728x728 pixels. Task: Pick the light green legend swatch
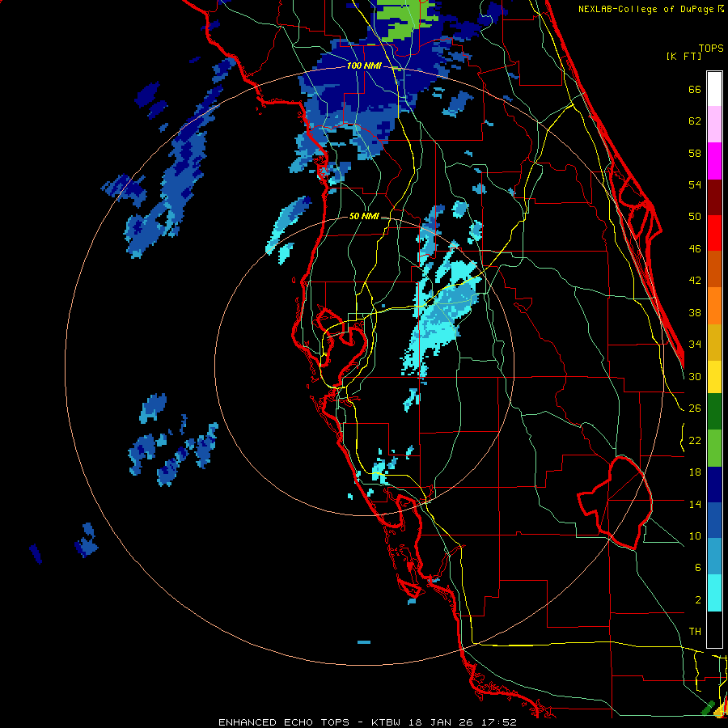click(x=714, y=448)
